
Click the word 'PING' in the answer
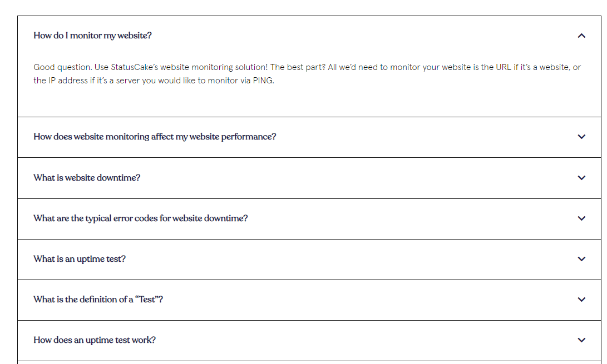coord(263,81)
